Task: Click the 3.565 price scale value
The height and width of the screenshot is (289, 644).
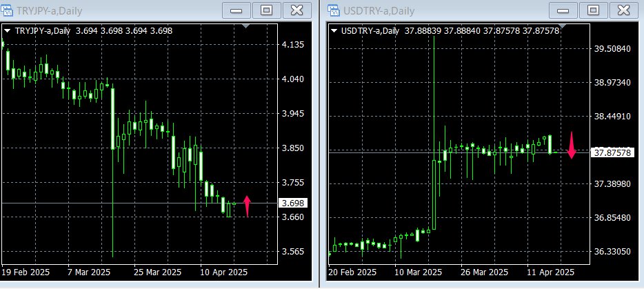Action: [x=293, y=252]
